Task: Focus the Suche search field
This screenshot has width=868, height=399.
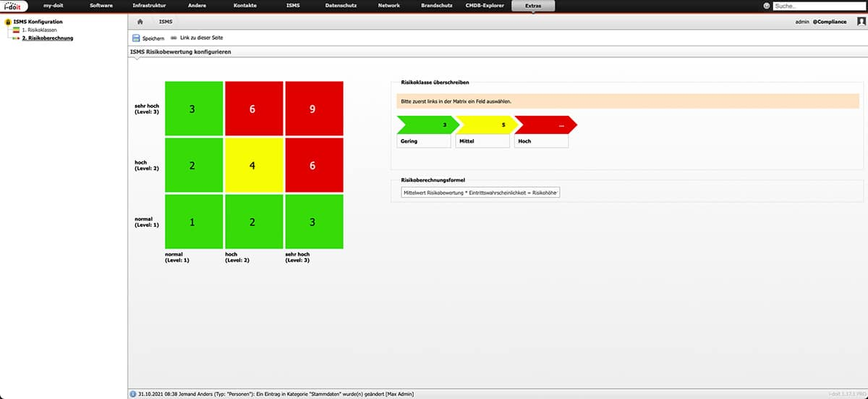Action: point(819,6)
